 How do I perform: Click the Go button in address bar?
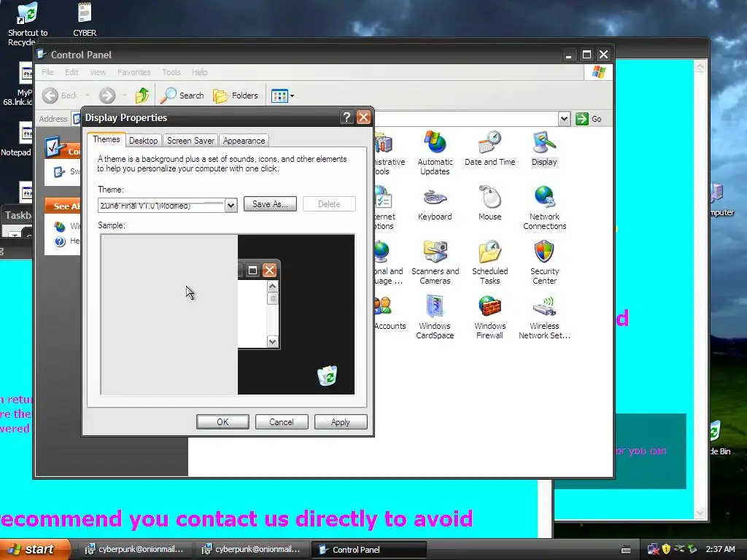pyautogui.click(x=589, y=119)
